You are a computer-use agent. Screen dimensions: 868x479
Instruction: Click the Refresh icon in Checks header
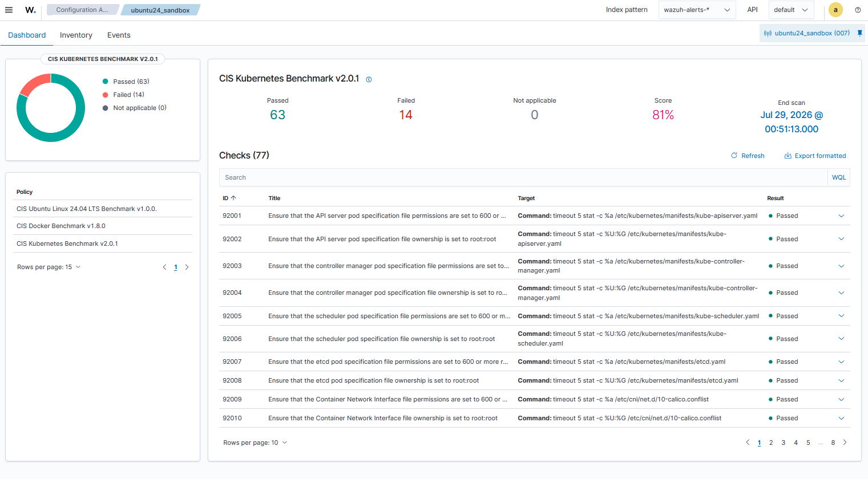[x=734, y=156]
